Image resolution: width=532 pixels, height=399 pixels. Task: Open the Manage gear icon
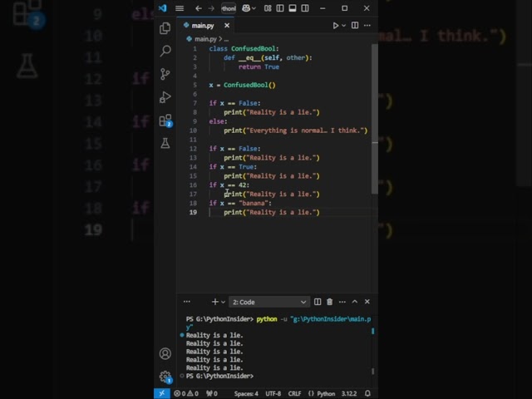pyautogui.click(x=165, y=377)
